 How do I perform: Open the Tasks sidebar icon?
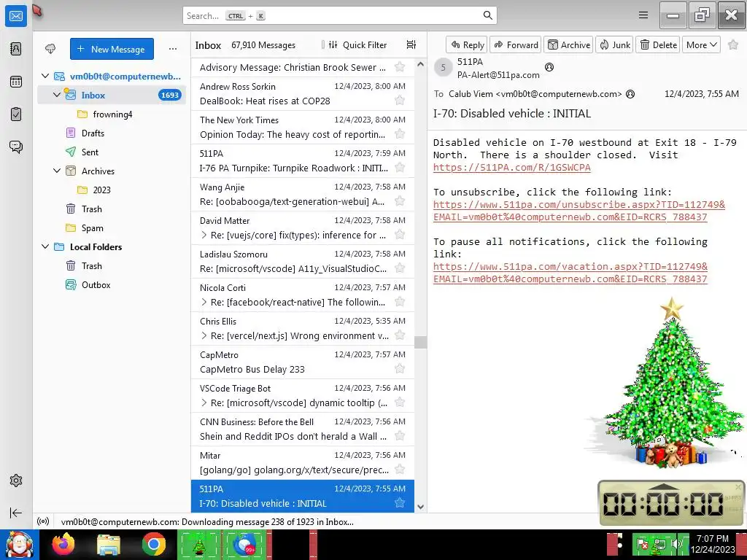click(16, 114)
